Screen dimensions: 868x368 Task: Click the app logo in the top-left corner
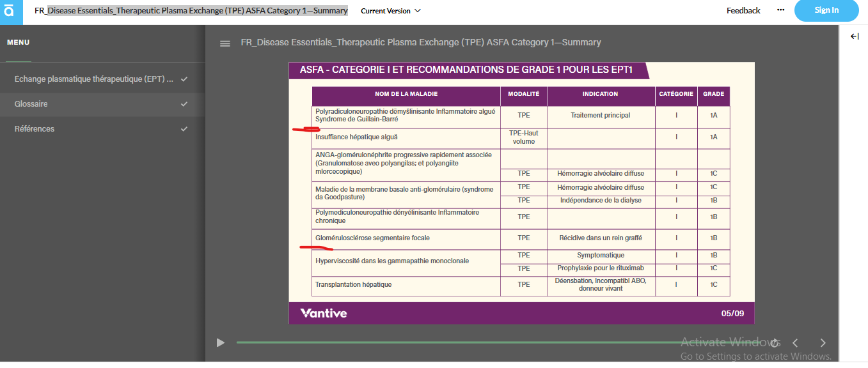[9, 10]
